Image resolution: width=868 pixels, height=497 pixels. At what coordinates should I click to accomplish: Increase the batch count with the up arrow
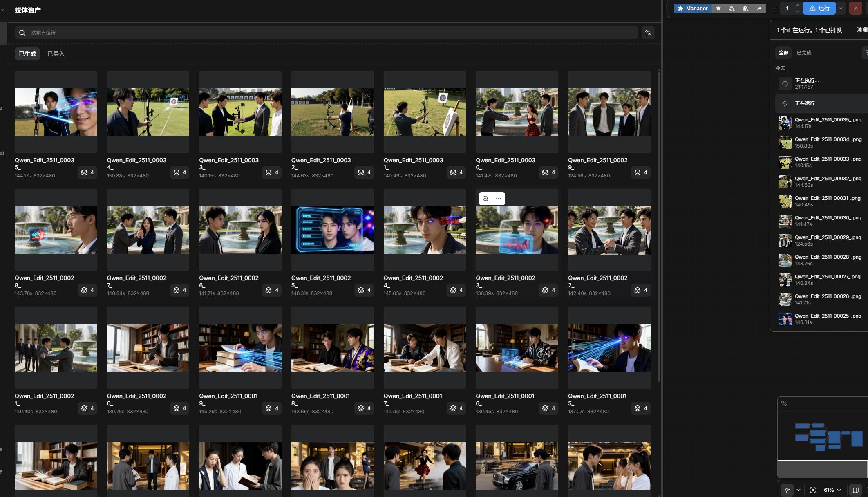(797, 5)
